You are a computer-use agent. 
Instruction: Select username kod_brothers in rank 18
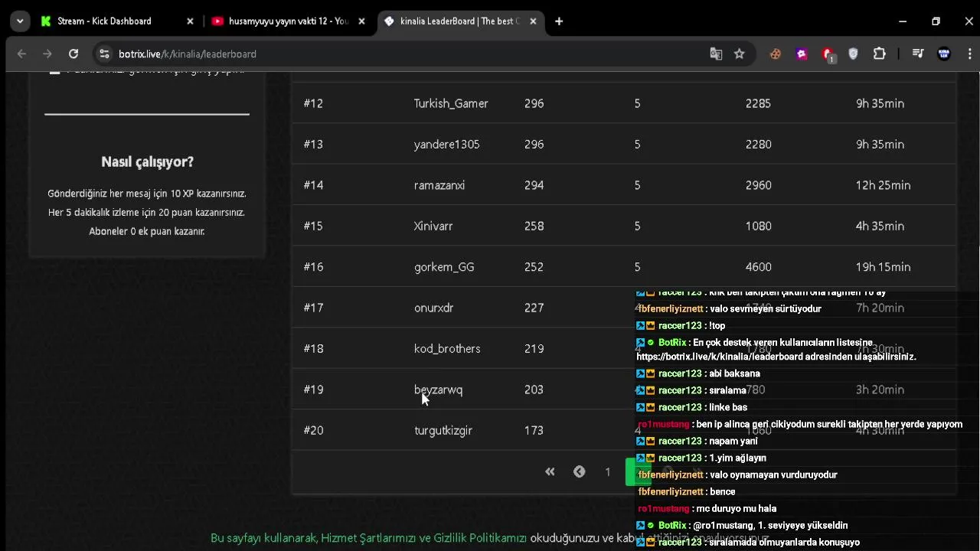click(447, 349)
